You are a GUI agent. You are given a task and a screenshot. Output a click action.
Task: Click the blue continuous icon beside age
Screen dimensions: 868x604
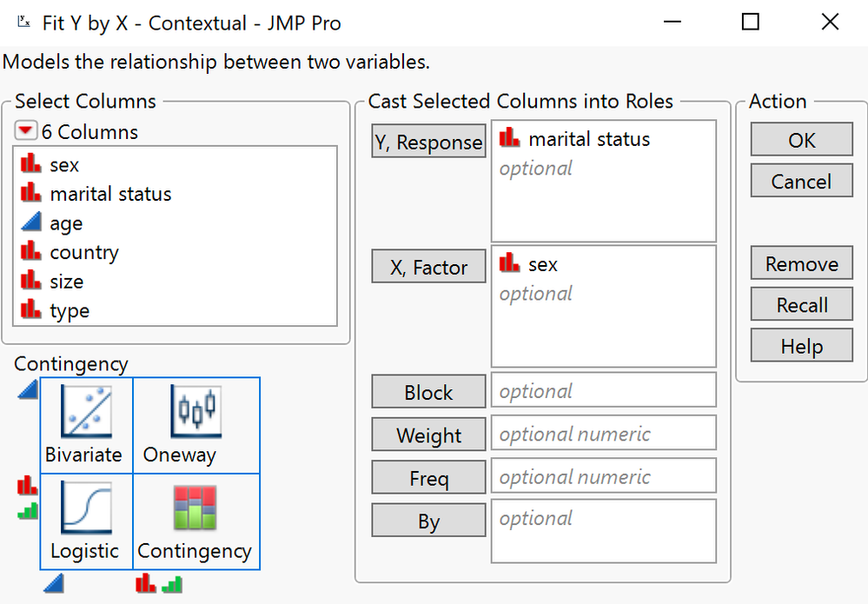click(30, 222)
